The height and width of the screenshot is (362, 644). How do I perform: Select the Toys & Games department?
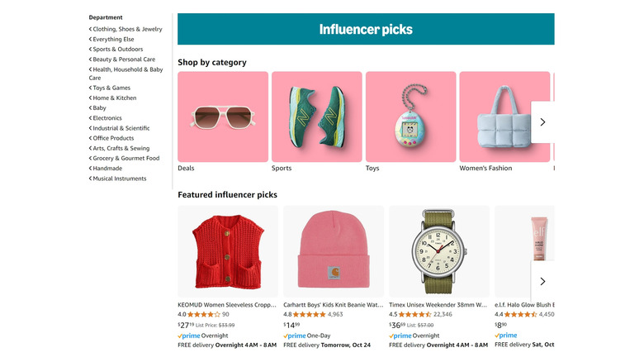tap(111, 88)
